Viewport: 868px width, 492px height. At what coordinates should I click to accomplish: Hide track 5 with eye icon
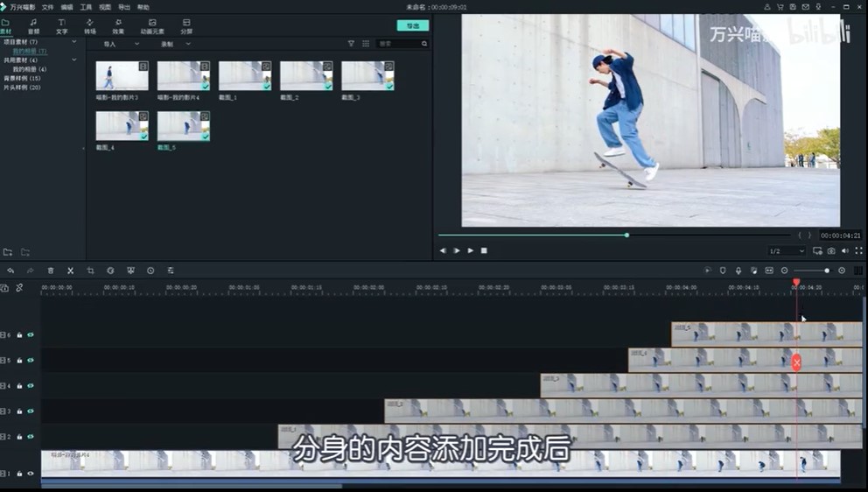[31, 360]
